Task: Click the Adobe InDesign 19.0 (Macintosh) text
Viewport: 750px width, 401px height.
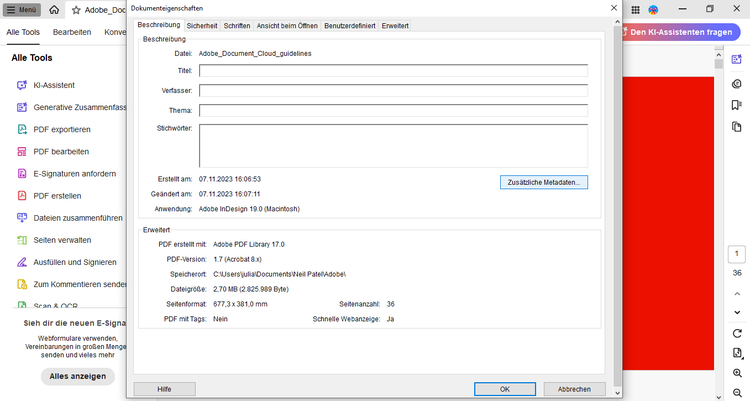Action: [x=249, y=209]
